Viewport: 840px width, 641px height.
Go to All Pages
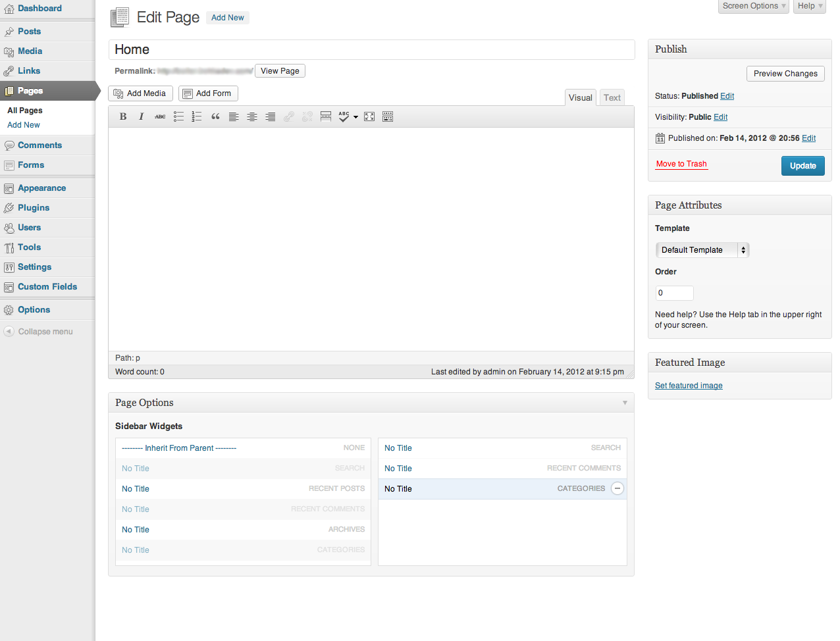point(25,111)
